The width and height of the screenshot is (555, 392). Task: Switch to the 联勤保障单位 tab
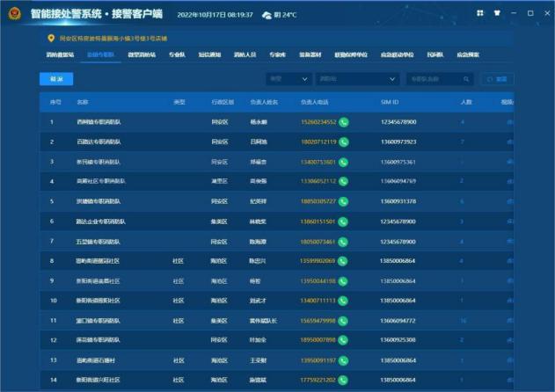click(x=351, y=54)
